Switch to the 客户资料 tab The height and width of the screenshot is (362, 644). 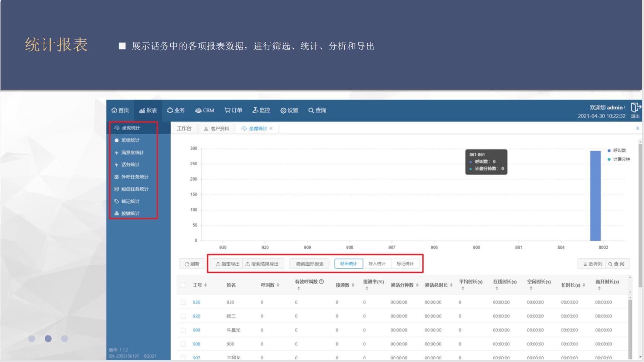coord(217,128)
